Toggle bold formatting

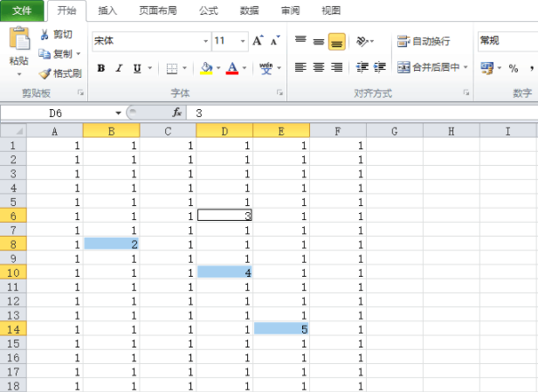(x=101, y=68)
